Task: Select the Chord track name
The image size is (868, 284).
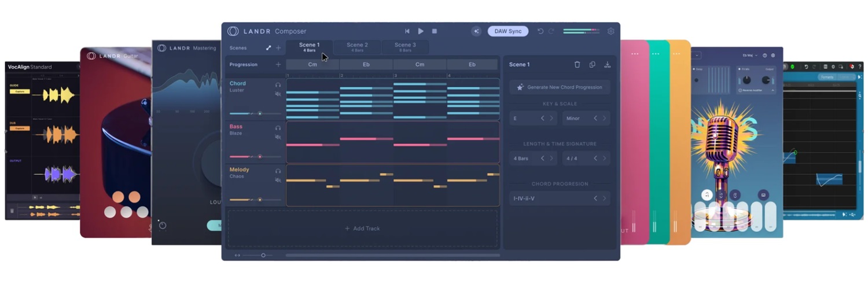Action: pyautogui.click(x=238, y=83)
